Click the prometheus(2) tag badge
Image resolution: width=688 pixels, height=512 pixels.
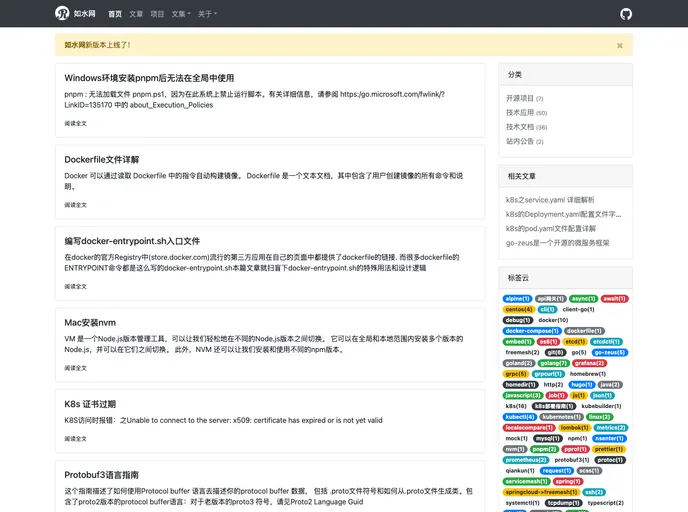pos(526,460)
